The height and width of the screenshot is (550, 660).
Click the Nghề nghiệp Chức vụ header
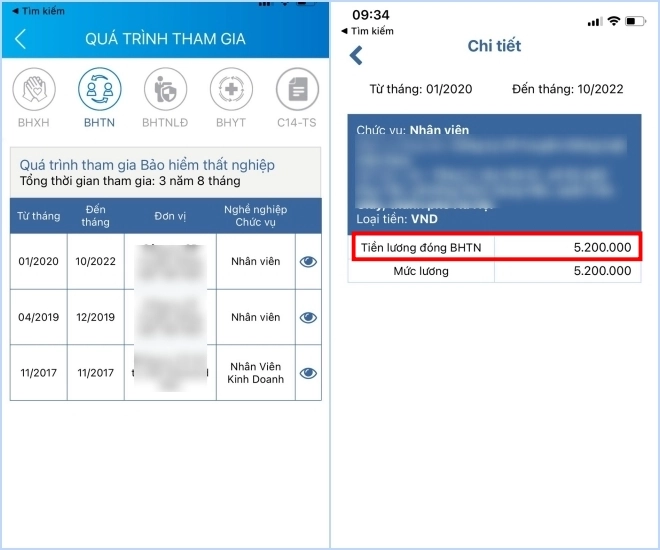click(255, 215)
